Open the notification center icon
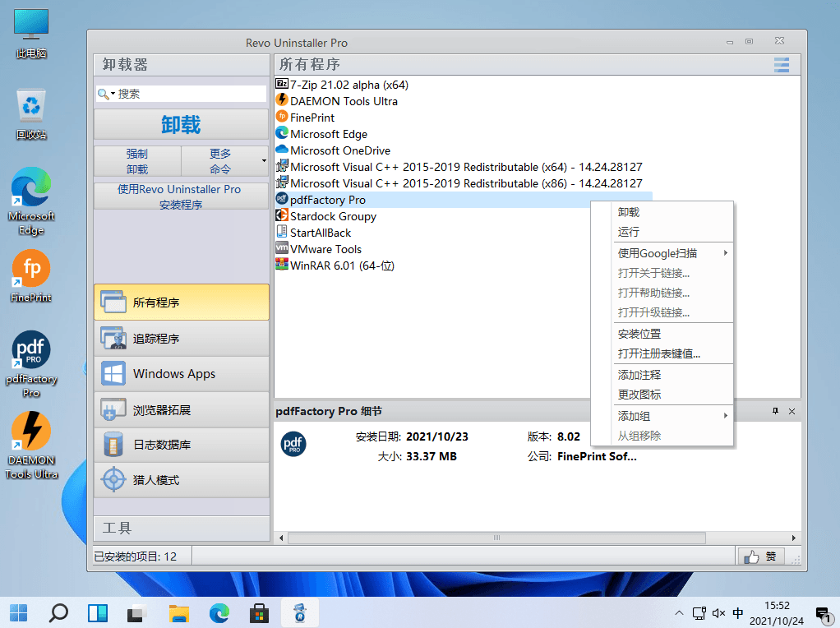840x628 pixels. [823, 613]
